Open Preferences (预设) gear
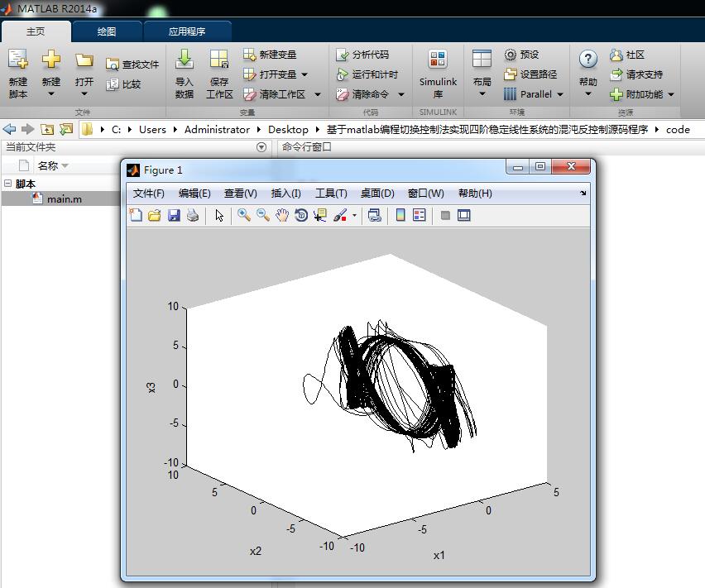The height and width of the screenshot is (588, 705). pos(521,55)
